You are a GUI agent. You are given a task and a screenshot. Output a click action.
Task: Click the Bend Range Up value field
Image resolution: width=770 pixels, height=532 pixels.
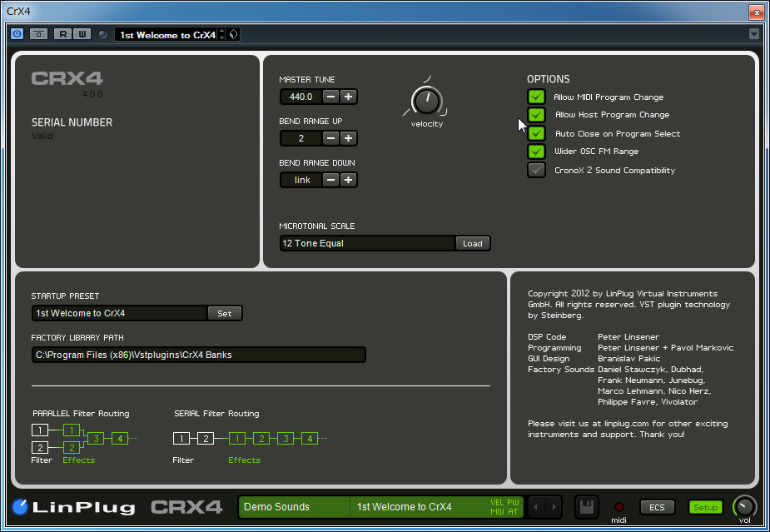[301, 138]
